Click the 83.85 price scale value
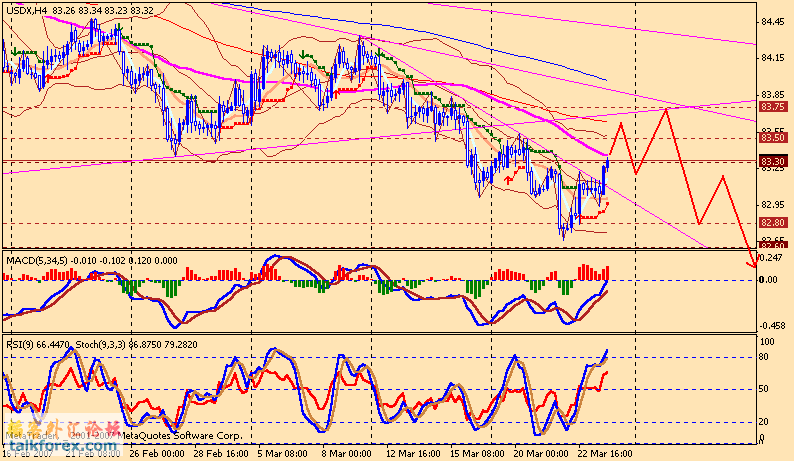This screenshot has height=461, width=794. click(772, 95)
